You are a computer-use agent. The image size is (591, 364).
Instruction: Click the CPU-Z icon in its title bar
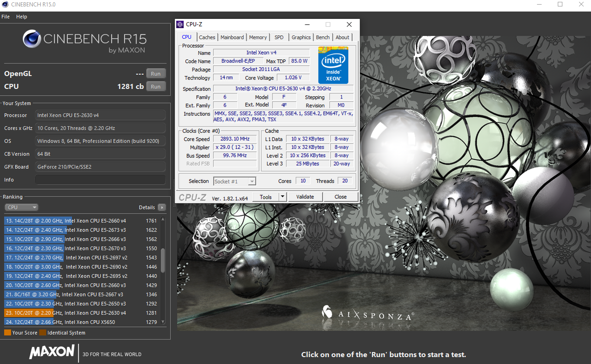[180, 24]
